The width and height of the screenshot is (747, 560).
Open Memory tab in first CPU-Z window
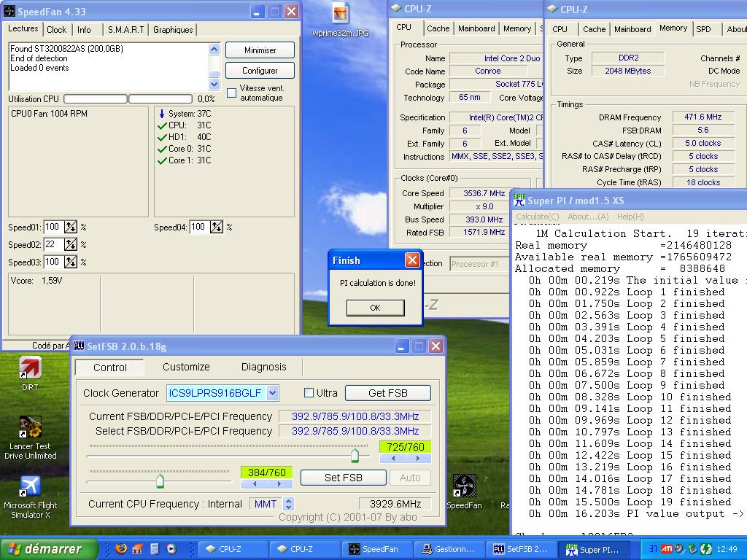pyautogui.click(x=517, y=28)
